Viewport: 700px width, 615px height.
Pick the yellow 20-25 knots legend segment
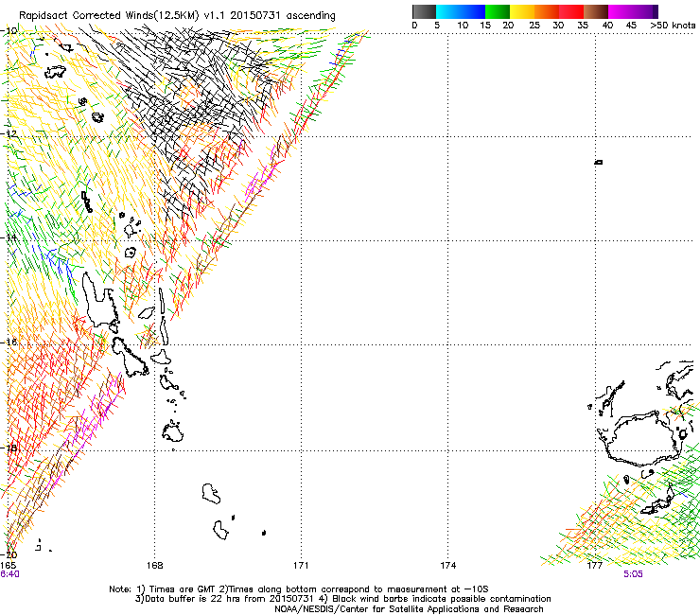coord(522,11)
